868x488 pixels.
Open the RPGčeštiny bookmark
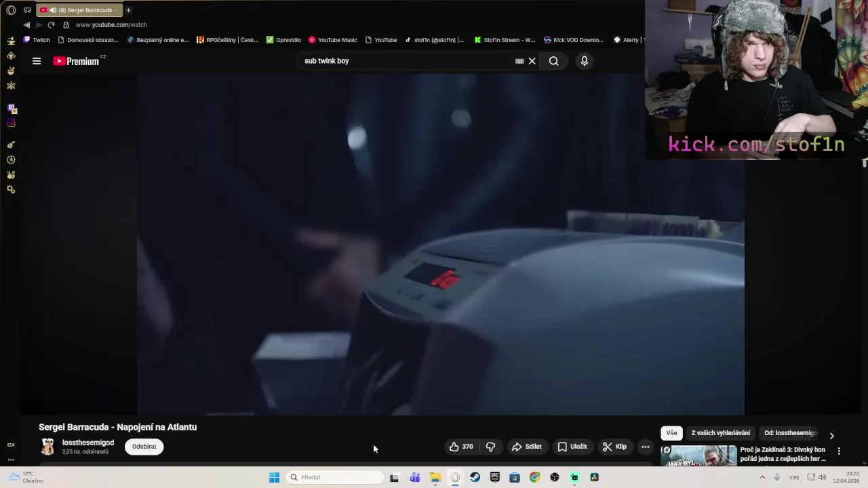[228, 40]
